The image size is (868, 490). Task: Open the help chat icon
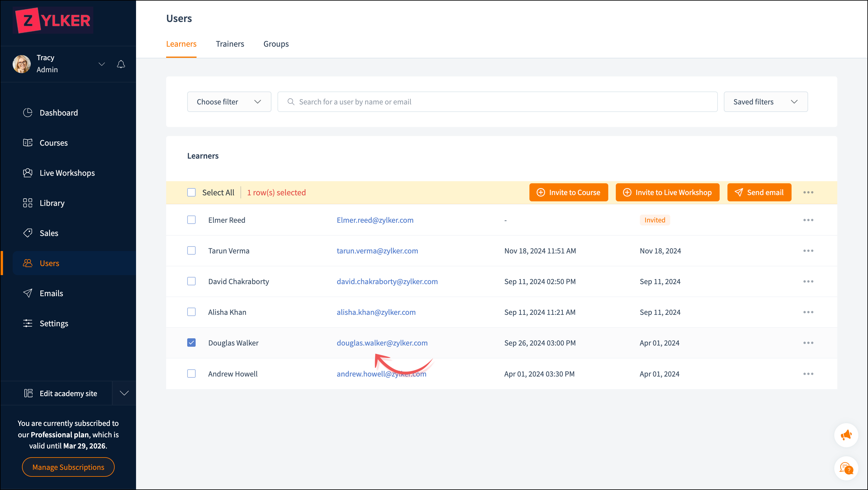(x=846, y=468)
